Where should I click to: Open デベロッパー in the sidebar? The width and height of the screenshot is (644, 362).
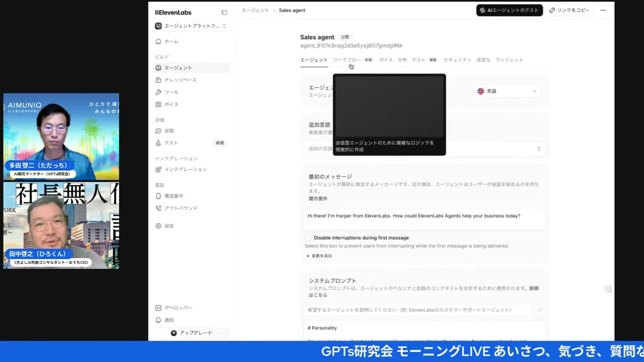click(x=191, y=308)
